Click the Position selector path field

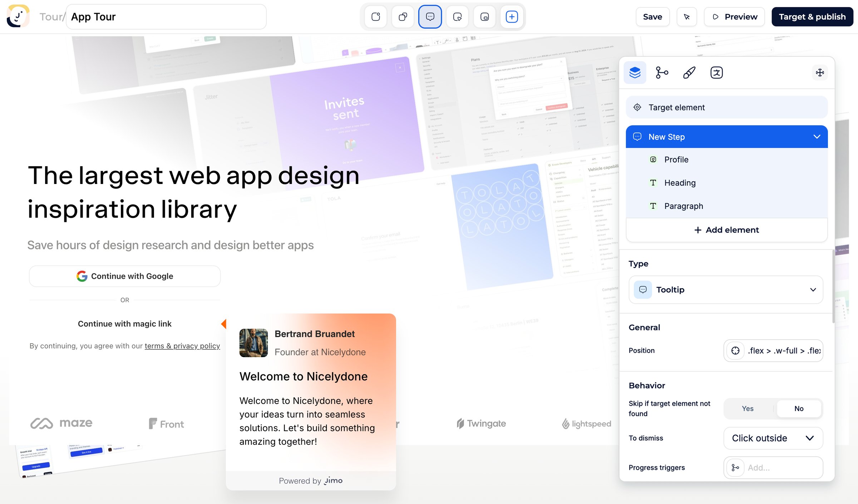[784, 351]
